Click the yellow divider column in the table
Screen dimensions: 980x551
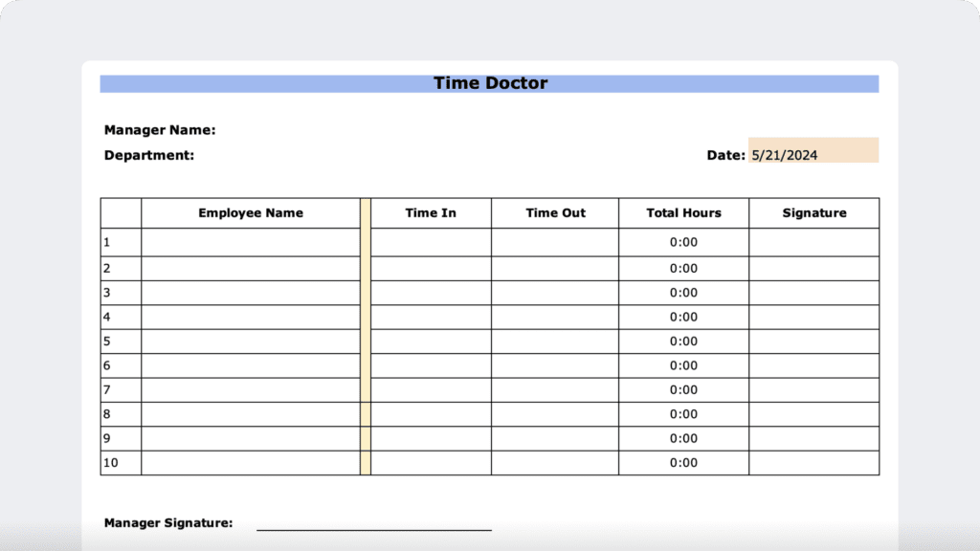click(367, 341)
